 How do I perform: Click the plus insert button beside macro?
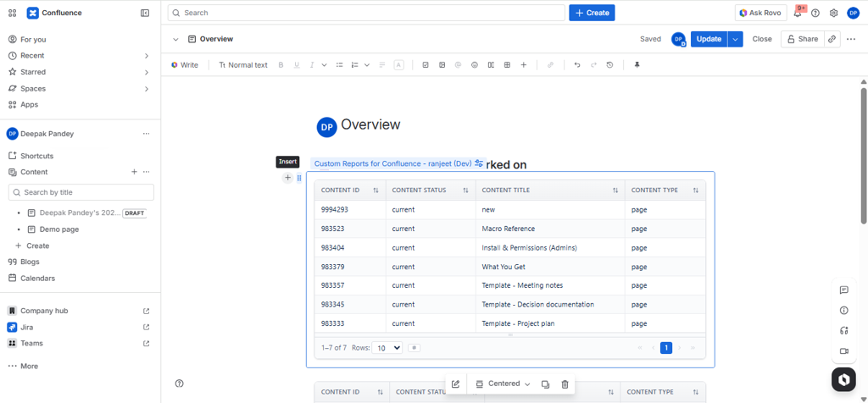point(287,178)
